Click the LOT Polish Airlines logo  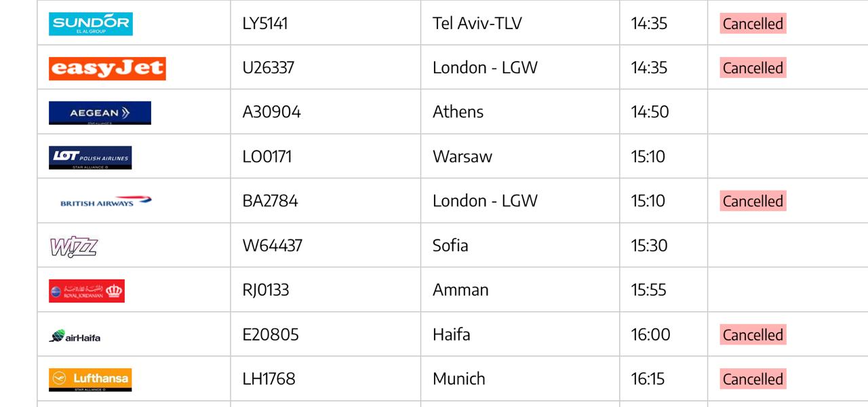pyautogui.click(x=90, y=157)
